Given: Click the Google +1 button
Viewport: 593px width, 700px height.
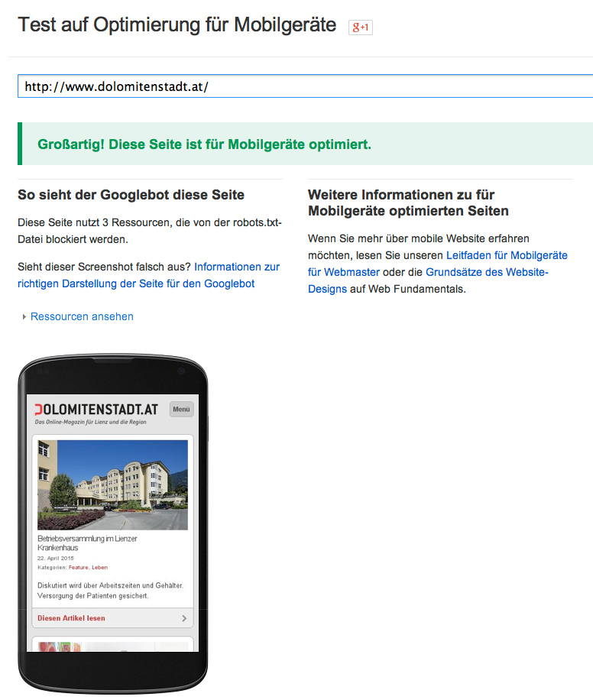Looking at the screenshot, I should [361, 28].
